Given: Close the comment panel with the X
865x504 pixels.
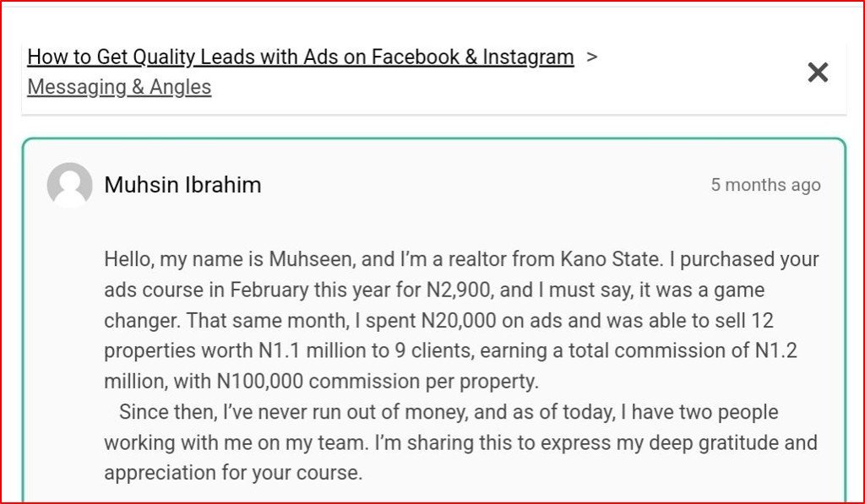Looking at the screenshot, I should coord(817,73).
